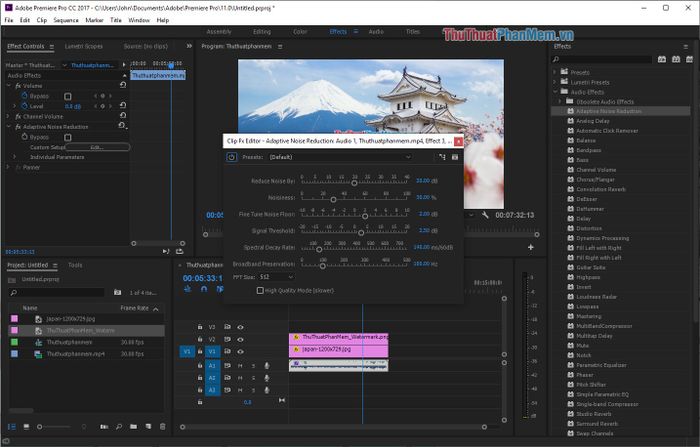Viewport: 700px width, 447px height.
Task: Reset the Volume effect in Effect Controls
Action: pyautogui.click(x=123, y=85)
